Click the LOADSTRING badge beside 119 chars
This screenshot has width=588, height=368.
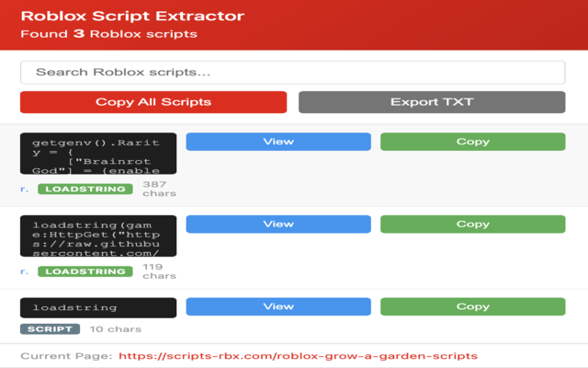pyautogui.click(x=85, y=271)
